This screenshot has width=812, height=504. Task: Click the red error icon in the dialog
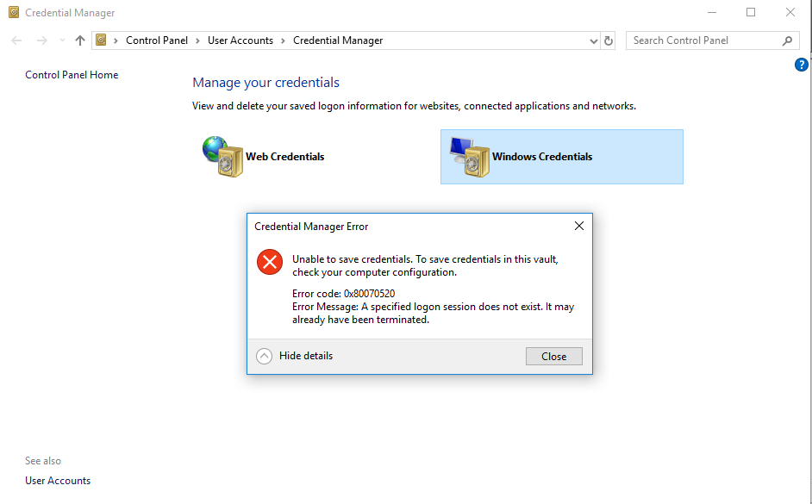coord(269,262)
